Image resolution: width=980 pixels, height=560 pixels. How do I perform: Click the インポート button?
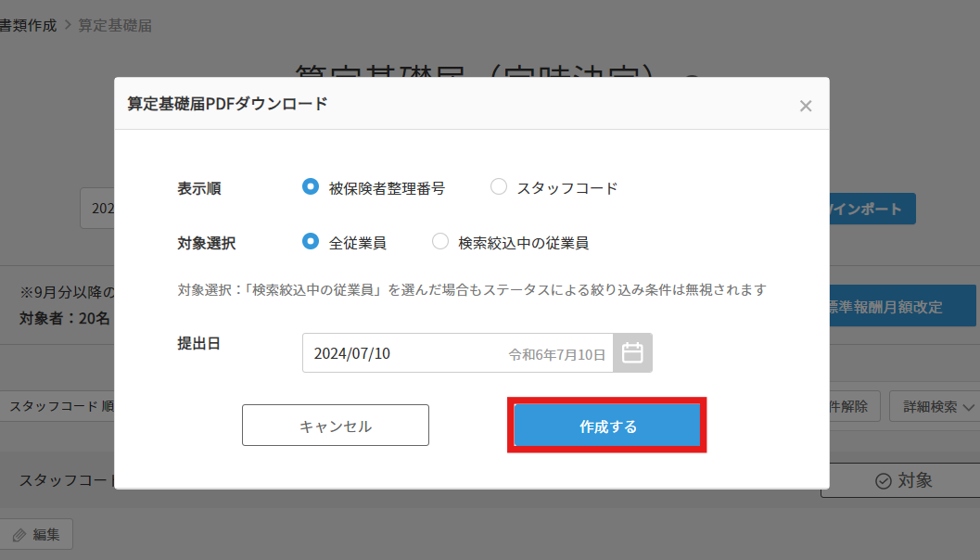click(872, 209)
